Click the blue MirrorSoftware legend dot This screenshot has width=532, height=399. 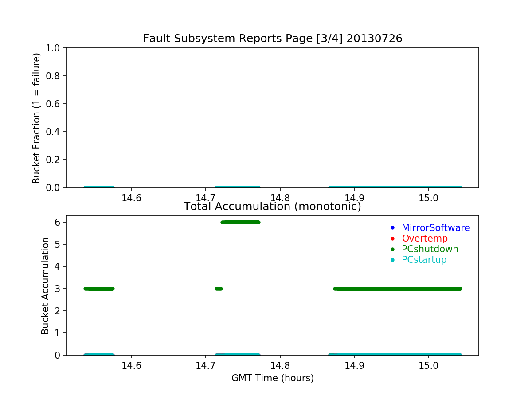tap(392, 228)
